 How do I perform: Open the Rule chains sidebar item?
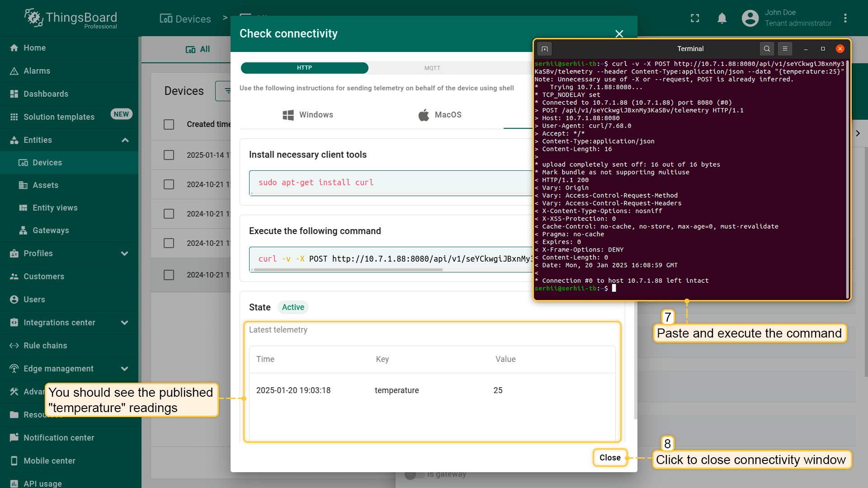[45, 346]
